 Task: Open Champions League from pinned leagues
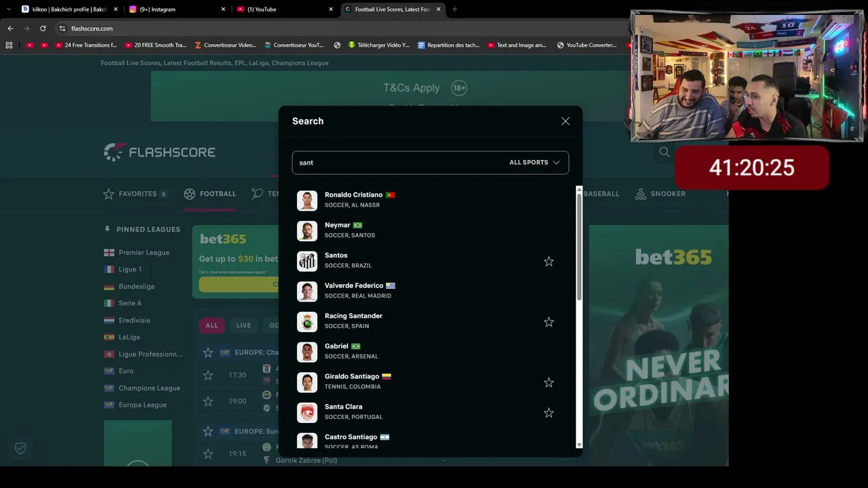point(142,388)
